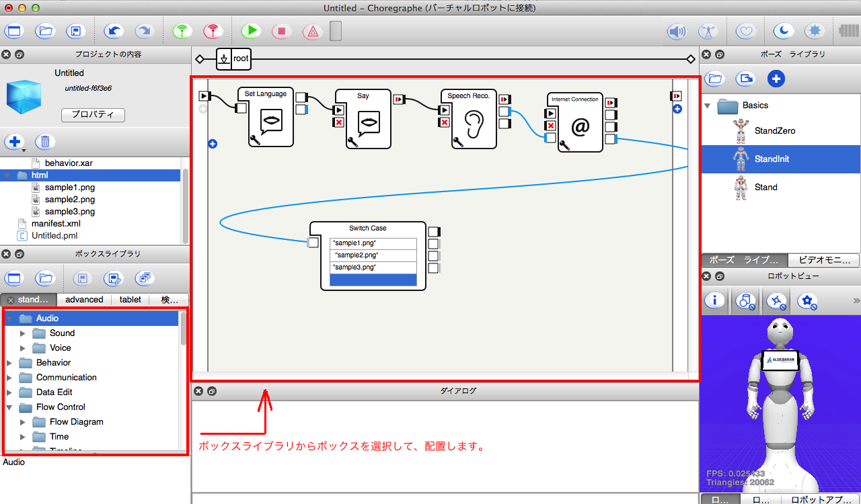The width and height of the screenshot is (861, 504).
Task: Add a new pose with the blue plus
Action: pyautogui.click(x=776, y=79)
